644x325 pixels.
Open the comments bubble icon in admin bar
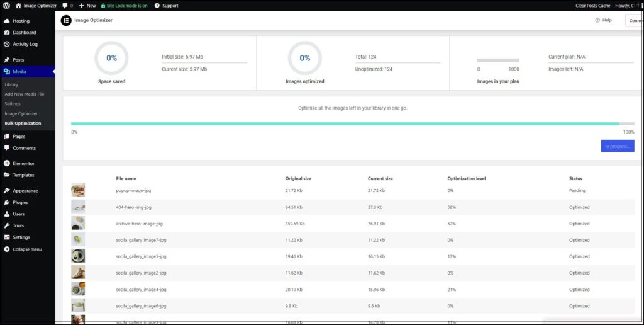tap(65, 5)
